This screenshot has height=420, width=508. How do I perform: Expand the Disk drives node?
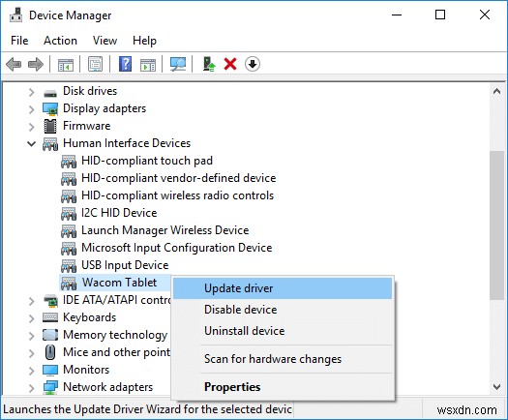coord(31,92)
